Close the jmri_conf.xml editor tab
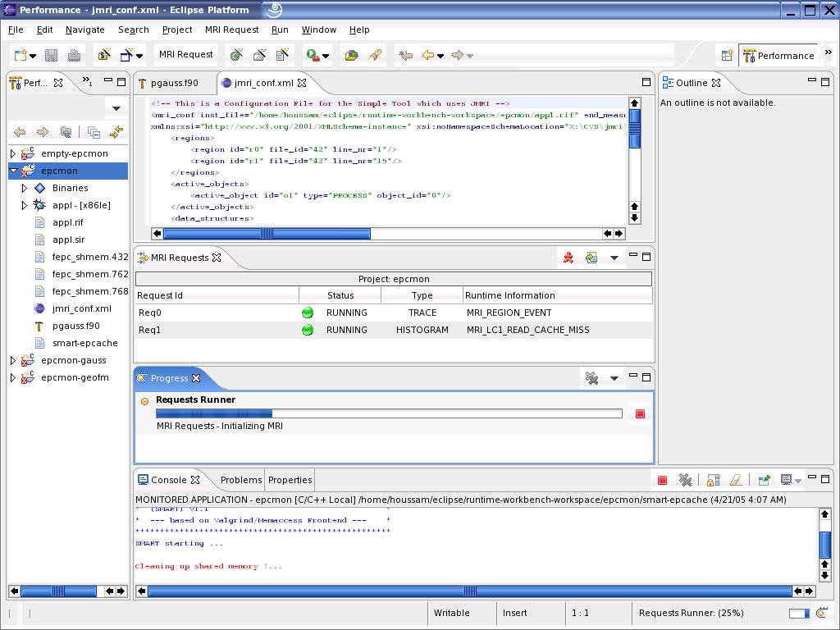This screenshot has height=630, width=840. [302, 83]
